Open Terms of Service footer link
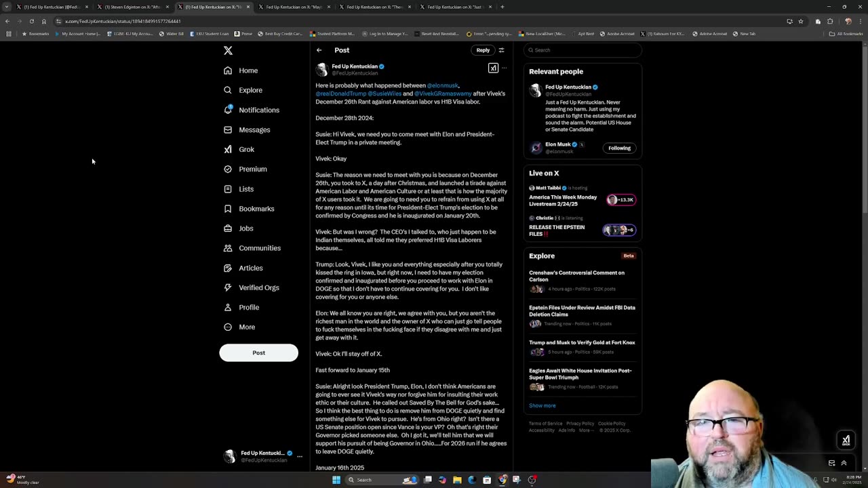This screenshot has width=868, height=488. (x=545, y=424)
